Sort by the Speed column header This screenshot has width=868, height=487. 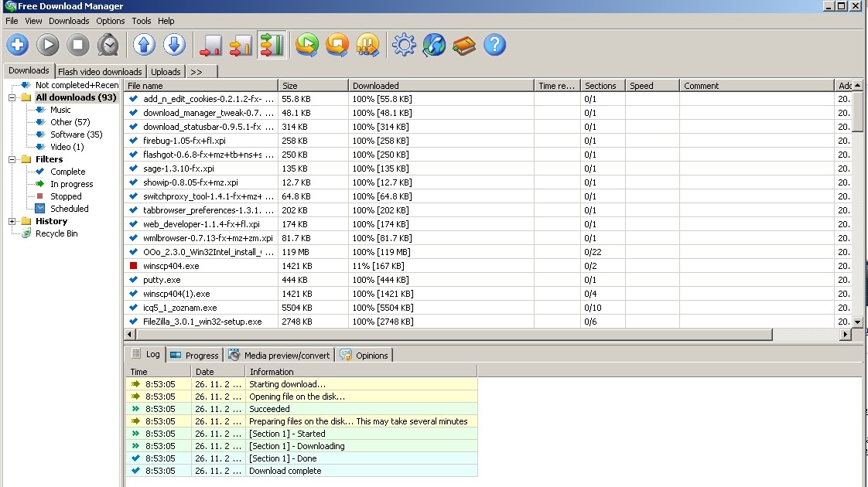[x=653, y=86]
